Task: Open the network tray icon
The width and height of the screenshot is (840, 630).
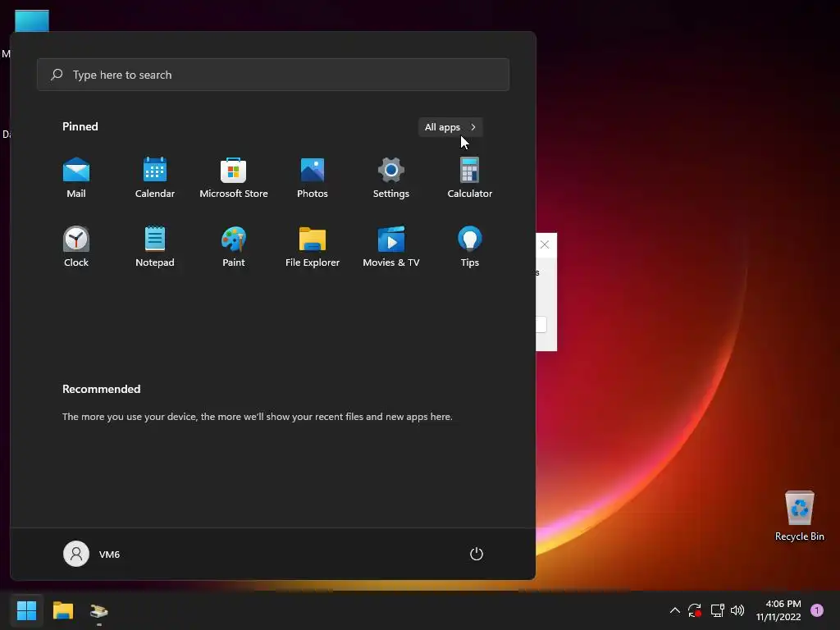Action: tap(717, 610)
